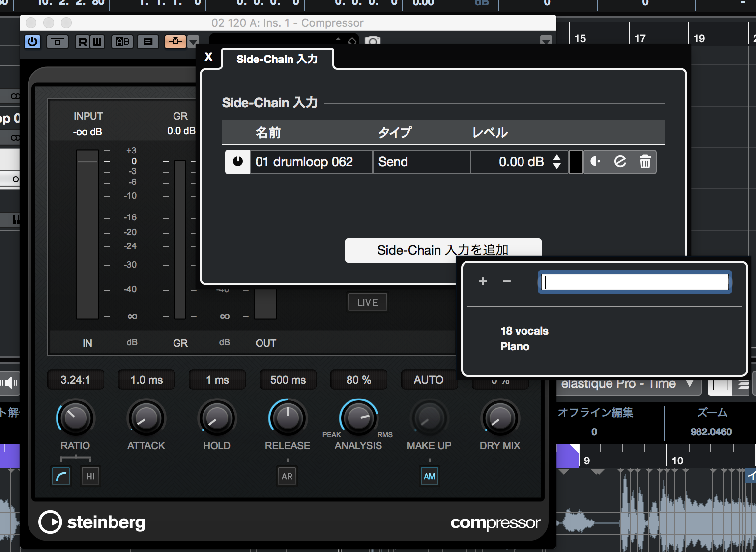Select 'Piano' from the source list

point(515,346)
